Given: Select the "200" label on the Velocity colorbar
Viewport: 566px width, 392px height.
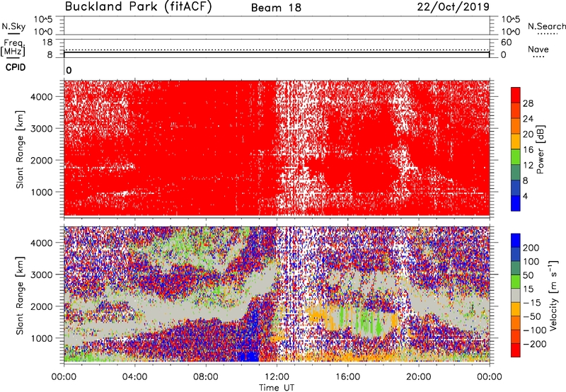Looking at the screenshot, I should click(x=531, y=248).
